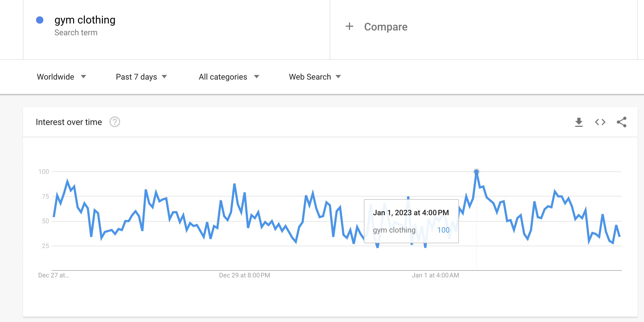Open the embed code icon

pos(600,122)
